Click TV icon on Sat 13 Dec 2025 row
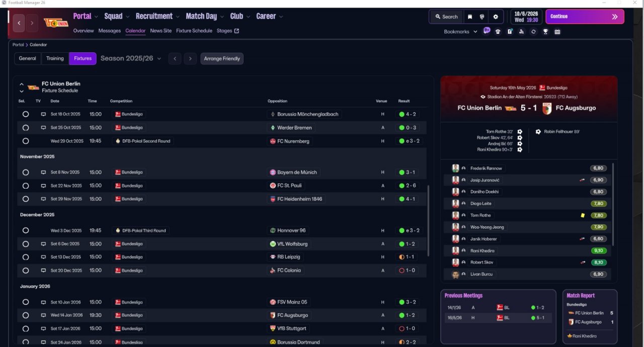Viewport: 644px width, 347px height. (x=43, y=257)
